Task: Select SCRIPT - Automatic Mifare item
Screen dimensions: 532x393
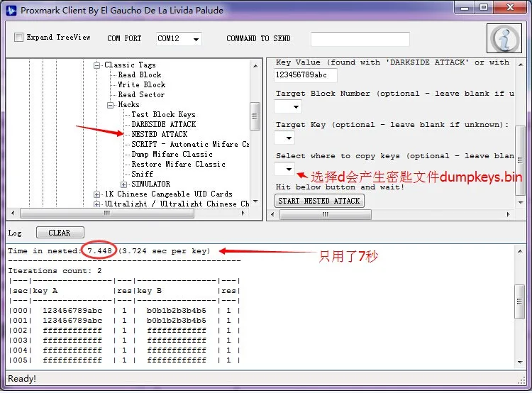Action: point(190,144)
